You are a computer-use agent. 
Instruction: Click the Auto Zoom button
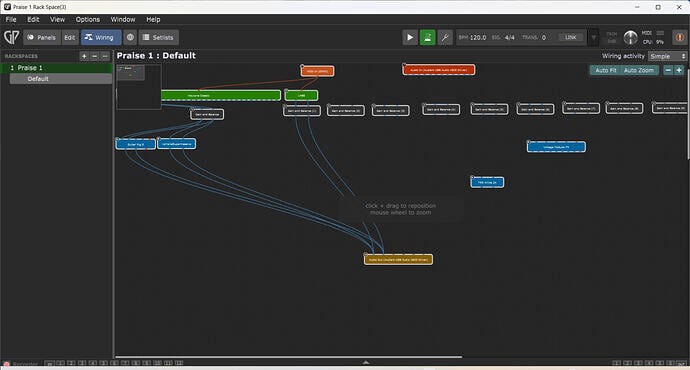pos(639,70)
